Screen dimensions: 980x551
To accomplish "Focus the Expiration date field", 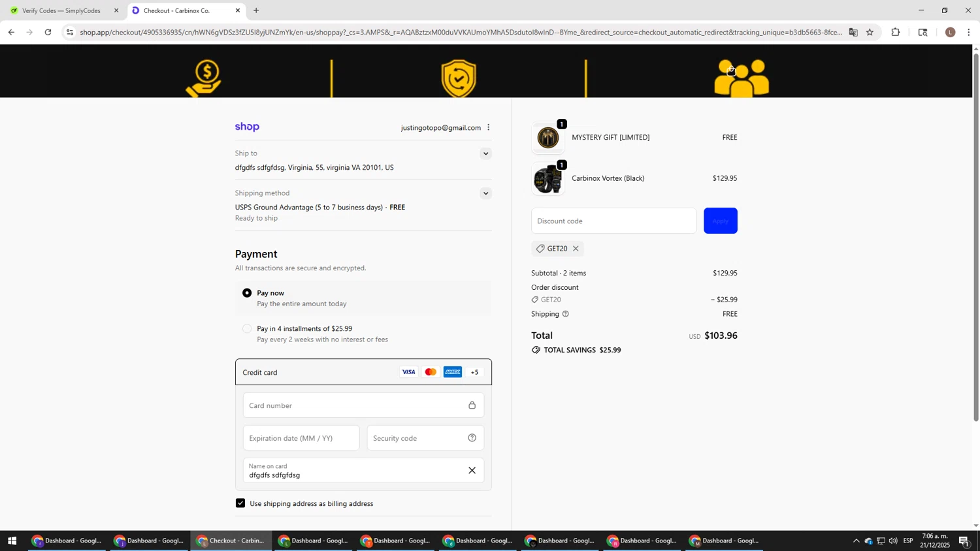I will [301, 438].
